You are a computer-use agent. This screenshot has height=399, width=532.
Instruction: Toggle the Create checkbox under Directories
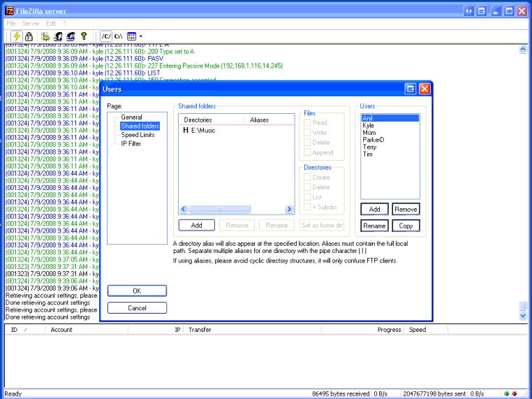307,177
